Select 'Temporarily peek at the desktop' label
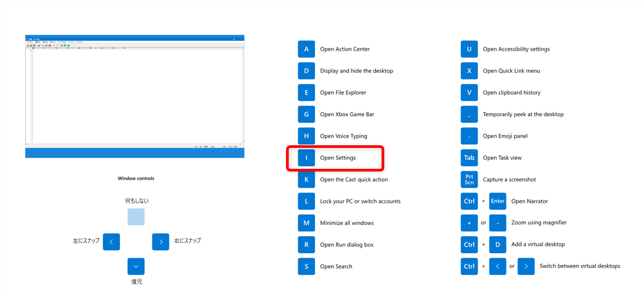The width and height of the screenshot is (644, 298). click(x=523, y=114)
